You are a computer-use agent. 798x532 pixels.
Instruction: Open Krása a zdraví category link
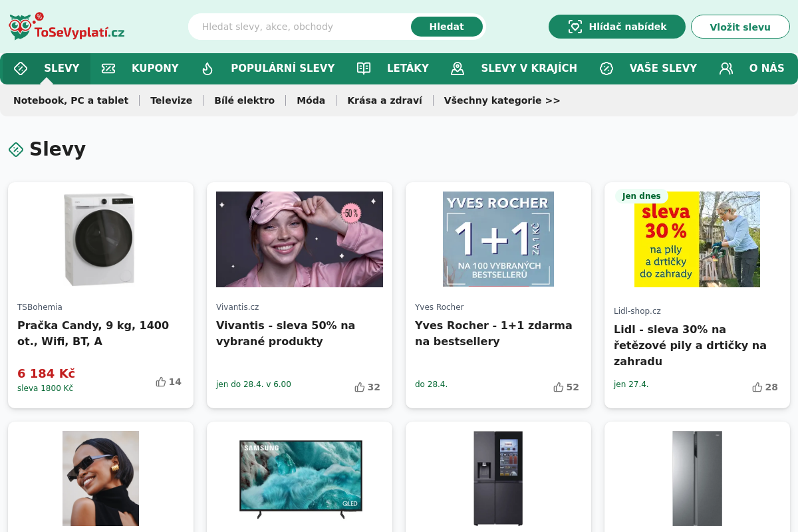pos(384,100)
